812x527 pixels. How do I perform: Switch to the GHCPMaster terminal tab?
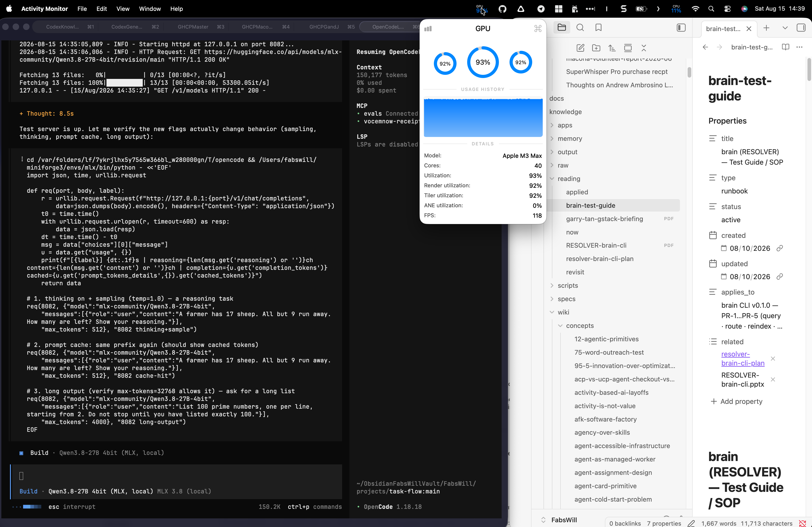pos(201,27)
